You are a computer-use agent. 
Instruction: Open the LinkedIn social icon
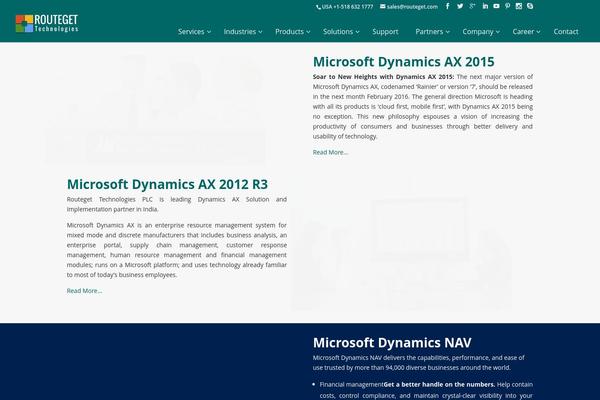[485, 6]
